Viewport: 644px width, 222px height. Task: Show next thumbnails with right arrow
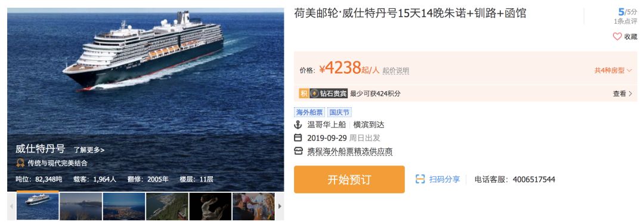pos(280,207)
